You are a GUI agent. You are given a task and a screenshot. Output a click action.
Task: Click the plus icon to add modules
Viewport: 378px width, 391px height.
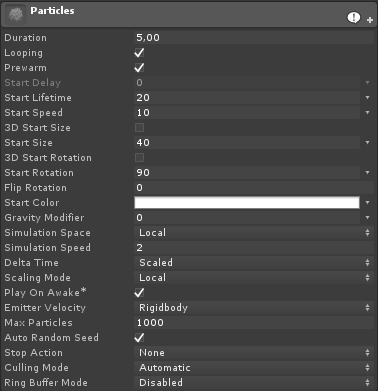click(370, 20)
